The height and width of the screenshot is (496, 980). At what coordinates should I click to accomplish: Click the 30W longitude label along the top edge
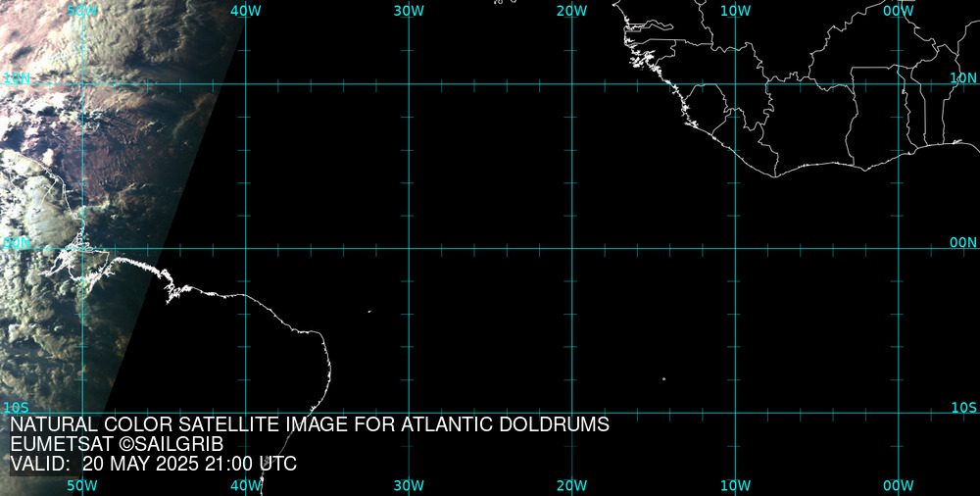409,11
